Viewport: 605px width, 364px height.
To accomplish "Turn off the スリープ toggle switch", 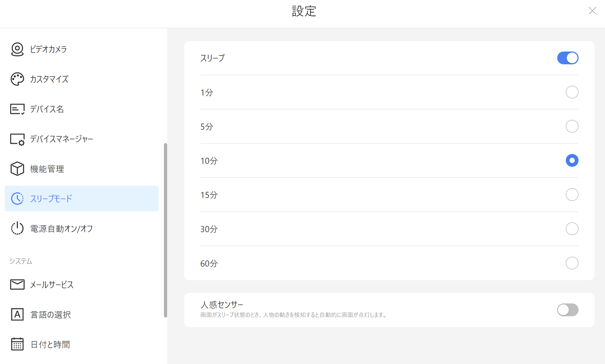I will [x=568, y=58].
